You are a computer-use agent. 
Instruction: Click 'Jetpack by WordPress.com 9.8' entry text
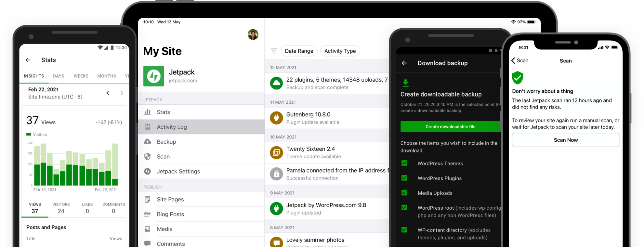[326, 205]
